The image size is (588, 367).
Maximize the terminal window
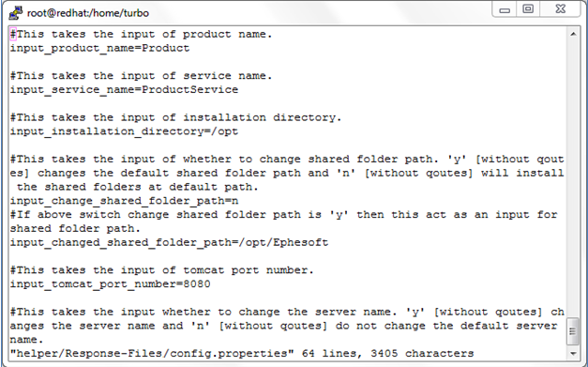528,9
